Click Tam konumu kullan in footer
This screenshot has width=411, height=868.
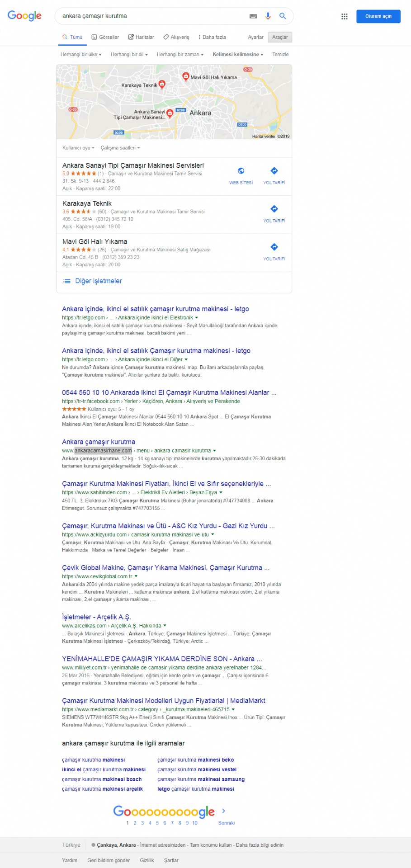(x=211, y=845)
